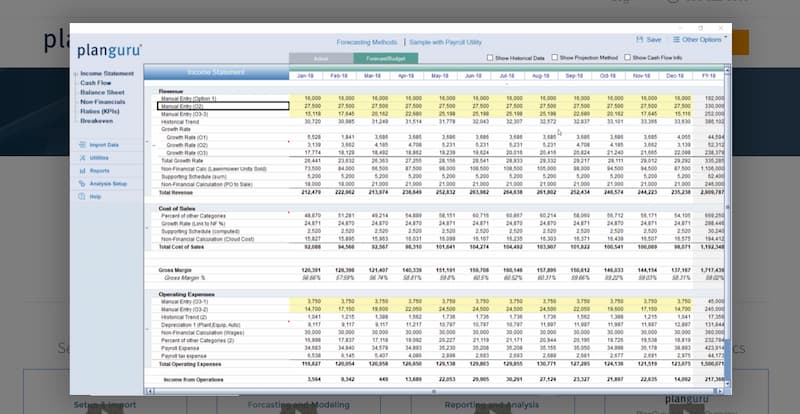800x414 pixels.
Task: Select the Payroll Expense row
Action: click(178, 348)
